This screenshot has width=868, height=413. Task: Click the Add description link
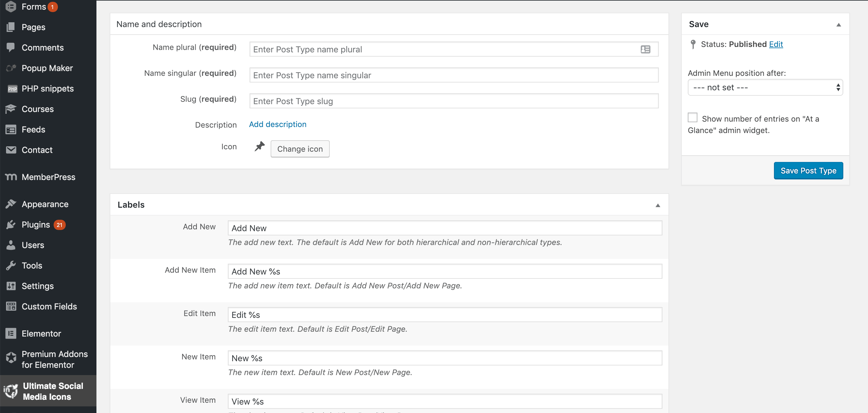(x=278, y=124)
